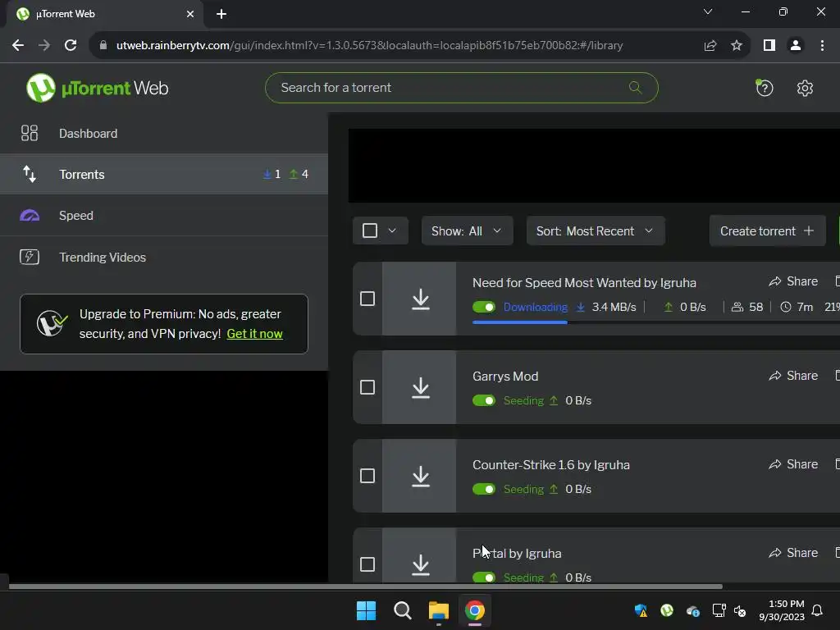The height and width of the screenshot is (630, 840).
Task: Toggle the Portal by Igruha seeding switch
Action: click(484, 577)
